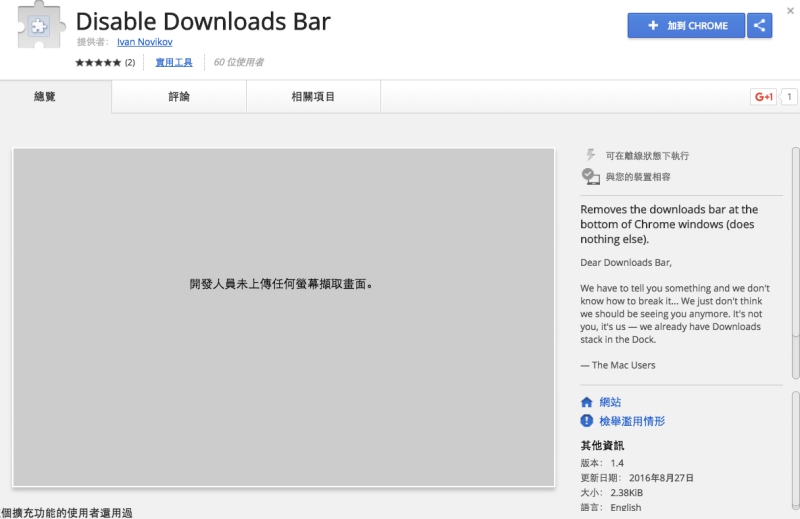Viewport: 800px width, 519px height.
Task: Switch to the 評論 tab
Action: tap(179, 96)
